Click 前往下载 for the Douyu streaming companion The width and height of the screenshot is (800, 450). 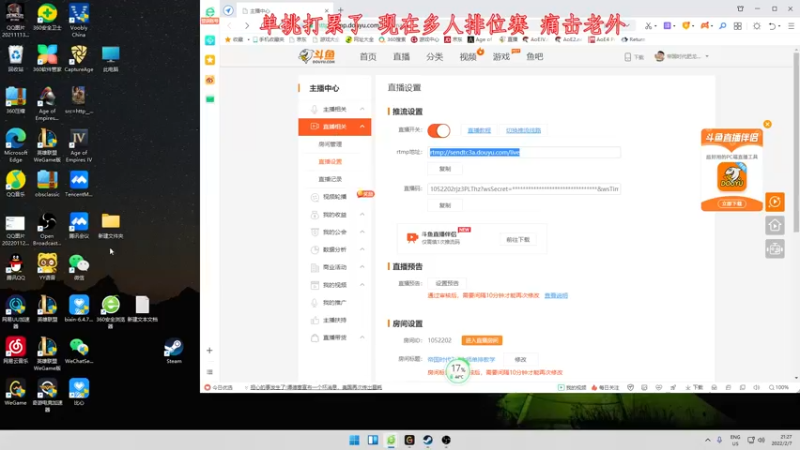[x=518, y=240]
